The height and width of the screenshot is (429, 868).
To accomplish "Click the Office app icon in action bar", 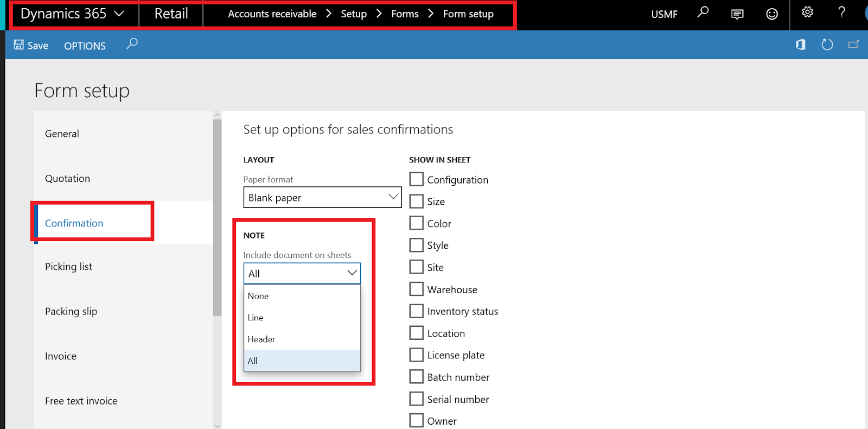I will point(800,45).
